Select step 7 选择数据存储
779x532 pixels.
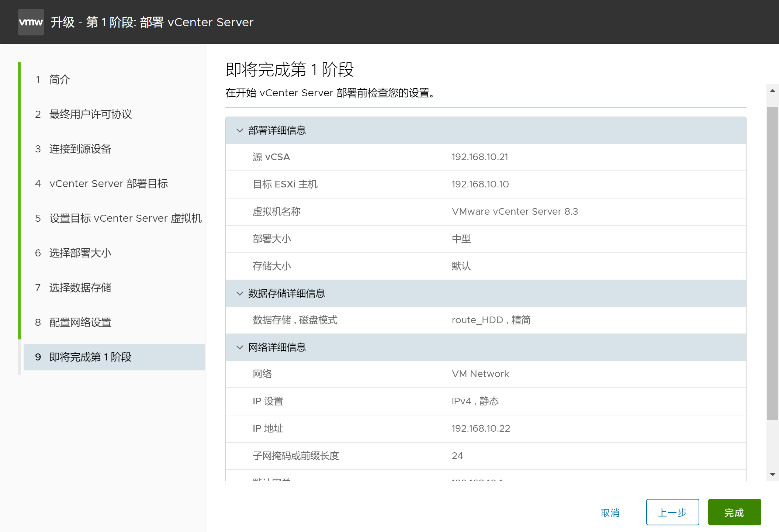coord(73,287)
